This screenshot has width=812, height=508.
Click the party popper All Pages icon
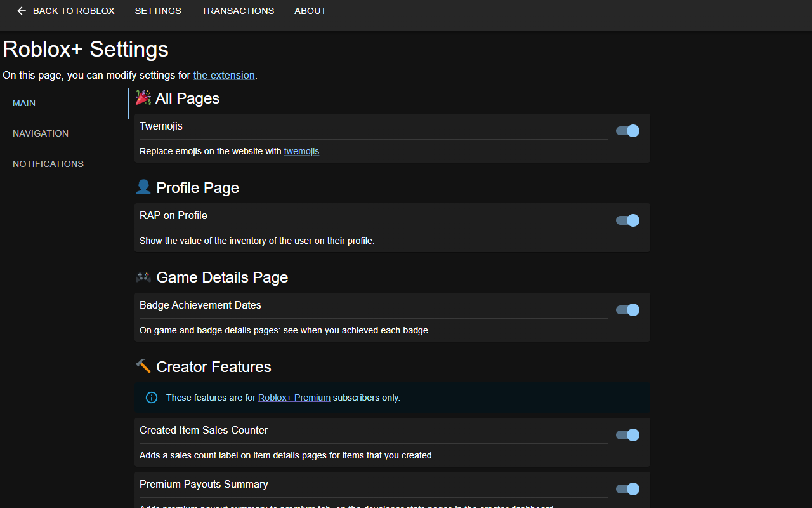click(143, 97)
